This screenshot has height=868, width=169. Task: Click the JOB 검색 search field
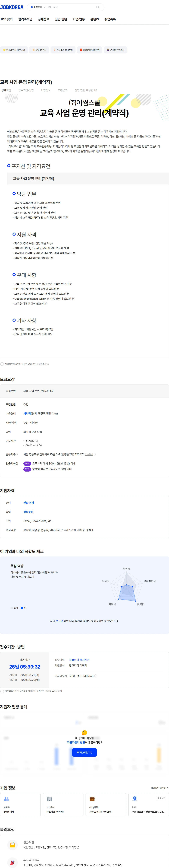coord(71,7)
